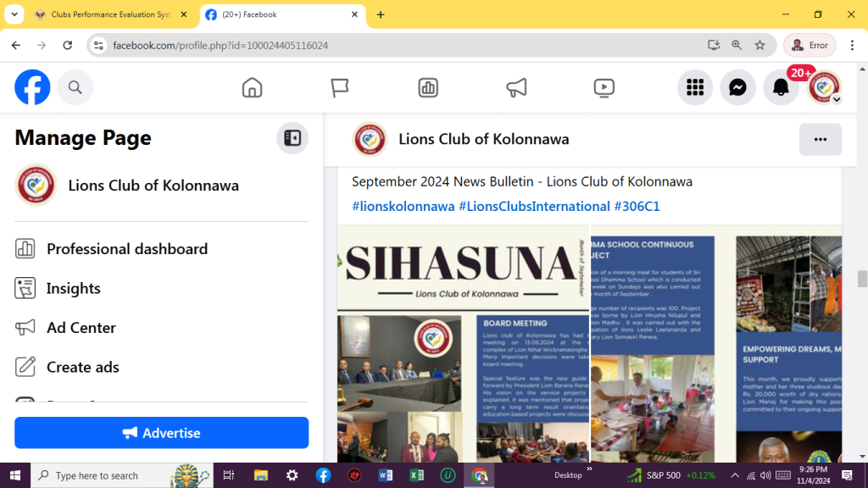
Task: Open Professional dashboard in sidebar
Action: (127, 249)
